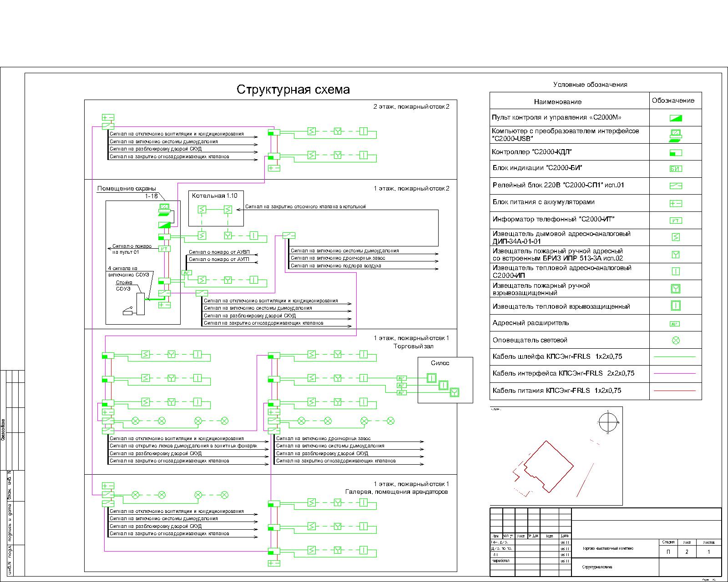
Task: Select 'Кабель интерфейса КПСЭнг-FRLS 2x2x0,75' legend row text
Action: [563, 373]
